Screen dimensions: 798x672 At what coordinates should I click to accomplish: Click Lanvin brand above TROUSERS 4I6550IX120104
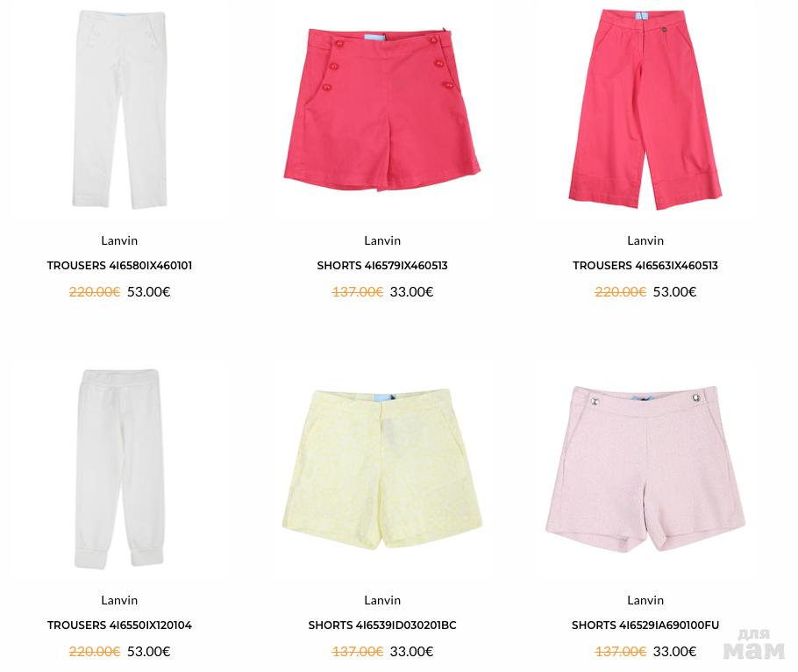point(119,600)
